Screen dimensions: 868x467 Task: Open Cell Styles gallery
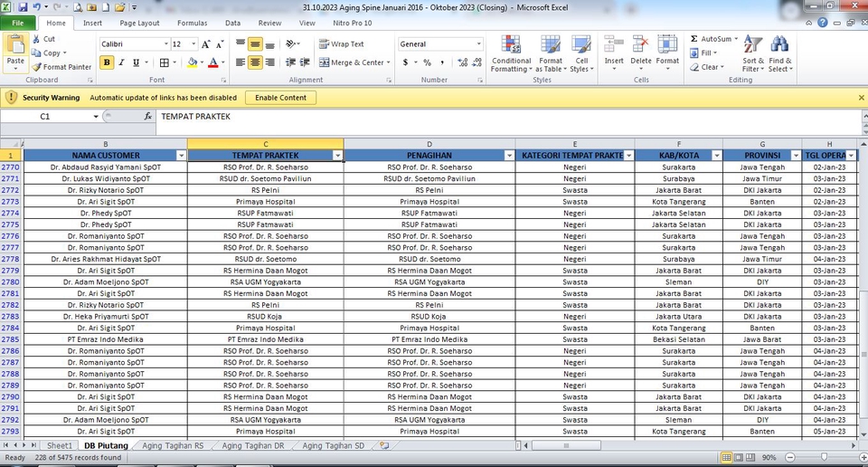(581, 53)
